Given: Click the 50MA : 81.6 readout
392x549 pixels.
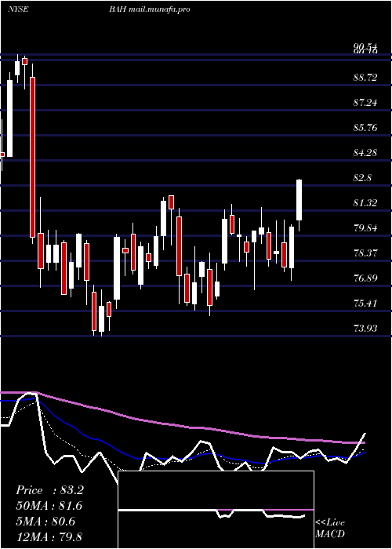Looking at the screenshot, I should (49, 506).
